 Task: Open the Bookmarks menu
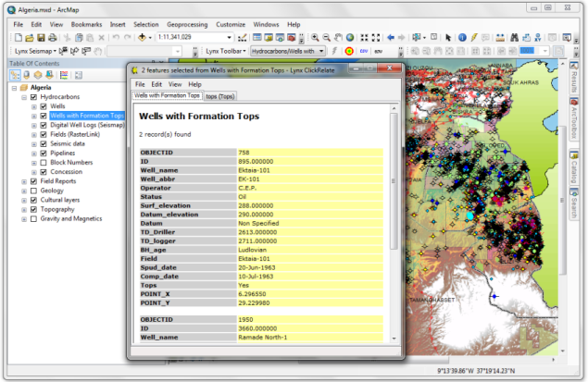coord(86,24)
